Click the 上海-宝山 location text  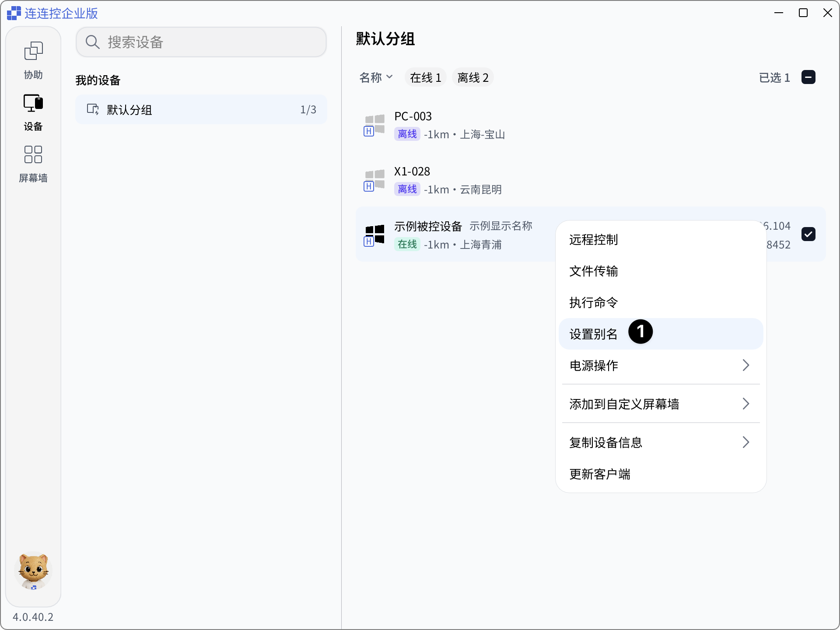pos(482,134)
